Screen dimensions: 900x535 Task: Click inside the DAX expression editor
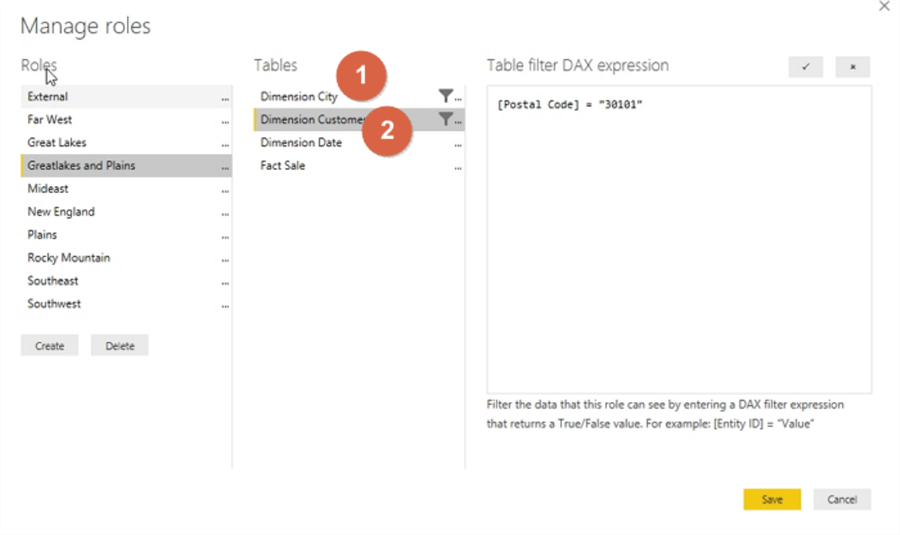pos(679,240)
